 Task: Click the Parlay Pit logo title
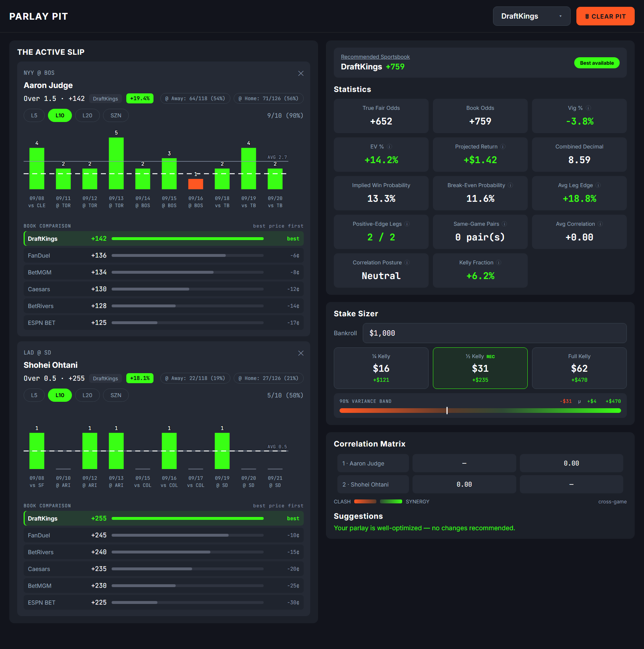pos(39,16)
